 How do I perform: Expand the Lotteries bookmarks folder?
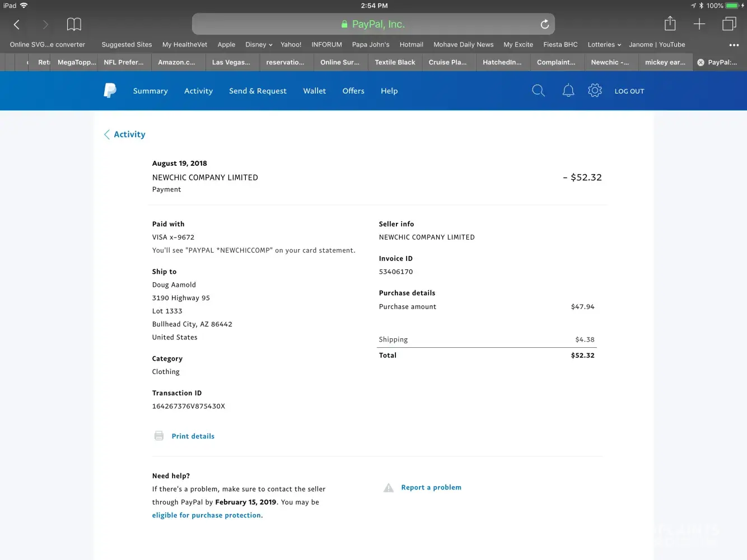[x=604, y=45]
